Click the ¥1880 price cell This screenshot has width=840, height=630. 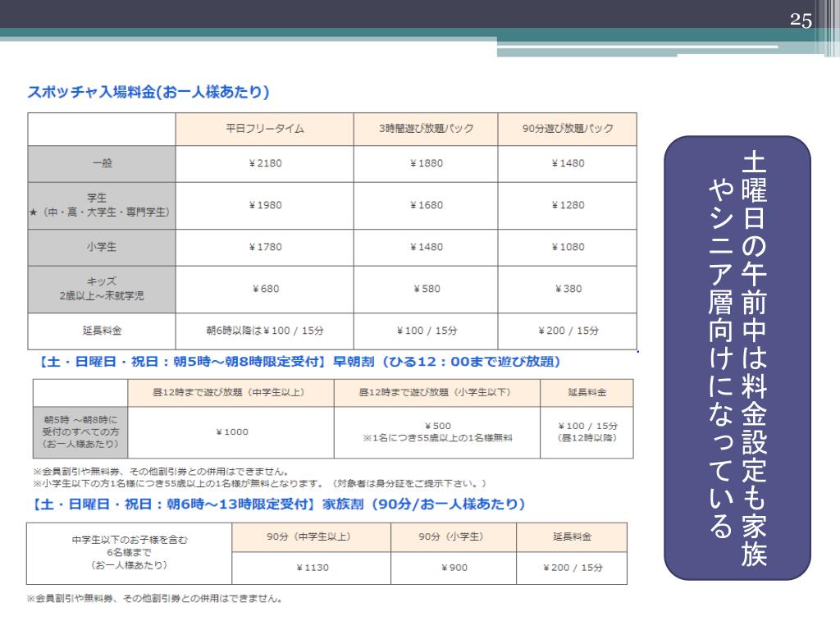tap(426, 163)
